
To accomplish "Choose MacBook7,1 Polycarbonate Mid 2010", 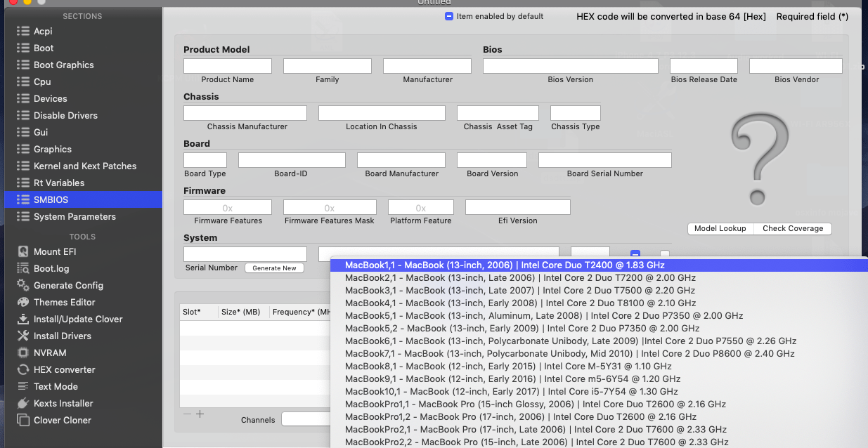I will (599, 354).
